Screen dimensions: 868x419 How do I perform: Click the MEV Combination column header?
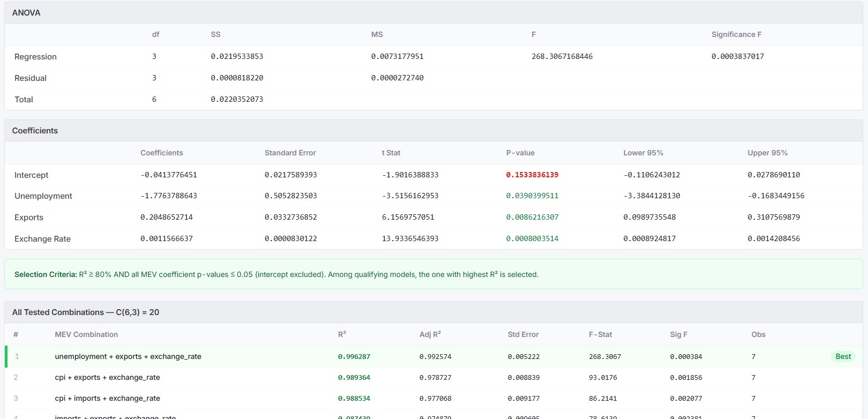pyautogui.click(x=86, y=334)
